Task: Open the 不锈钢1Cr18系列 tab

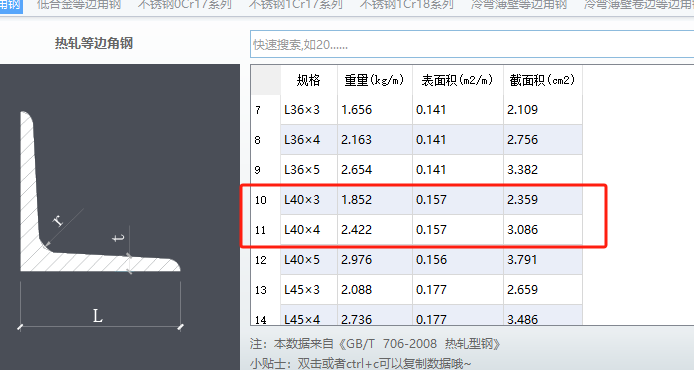Action: tap(407, 5)
